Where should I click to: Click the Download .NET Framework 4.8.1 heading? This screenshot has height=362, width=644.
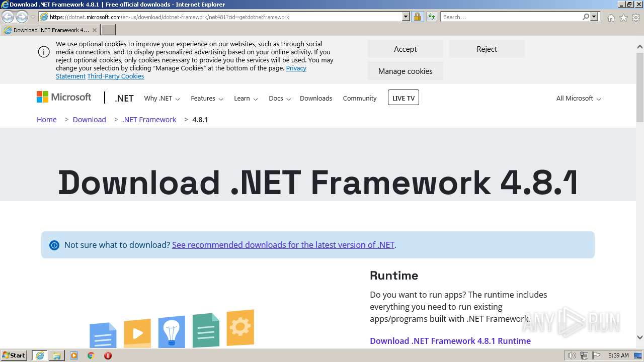pos(317,182)
